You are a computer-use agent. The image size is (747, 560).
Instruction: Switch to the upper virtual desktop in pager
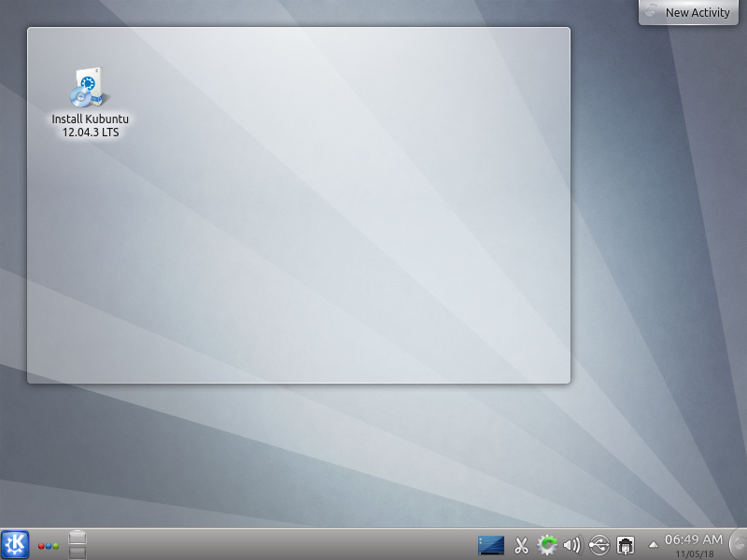coord(78,537)
